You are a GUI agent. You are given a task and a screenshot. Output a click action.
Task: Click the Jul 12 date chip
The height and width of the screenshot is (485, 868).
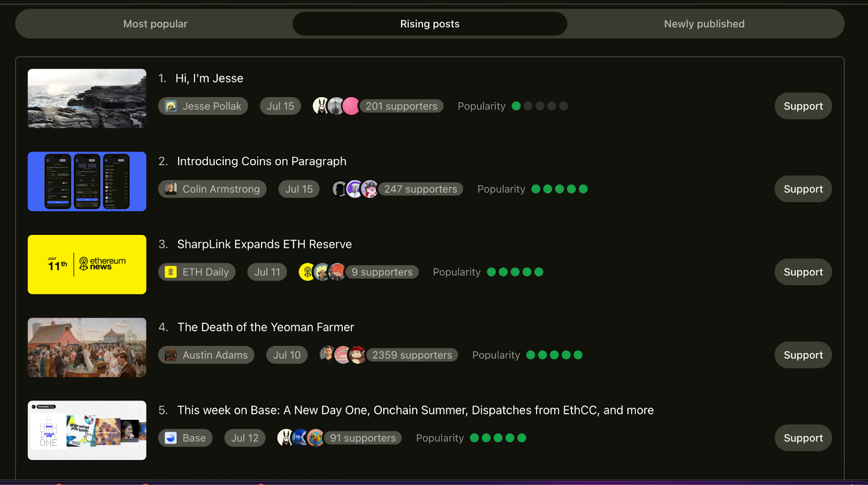245,438
